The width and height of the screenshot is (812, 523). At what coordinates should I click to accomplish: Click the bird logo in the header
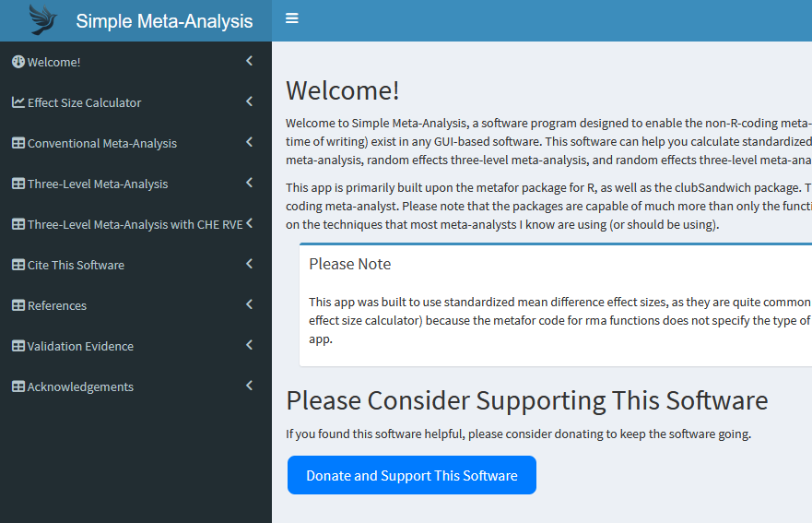[x=42, y=19]
